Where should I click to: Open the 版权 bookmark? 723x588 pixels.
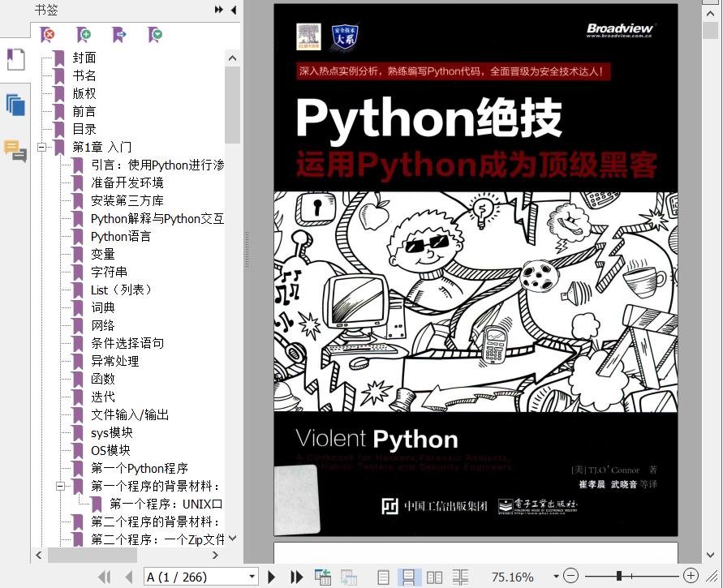pyautogui.click(x=84, y=93)
